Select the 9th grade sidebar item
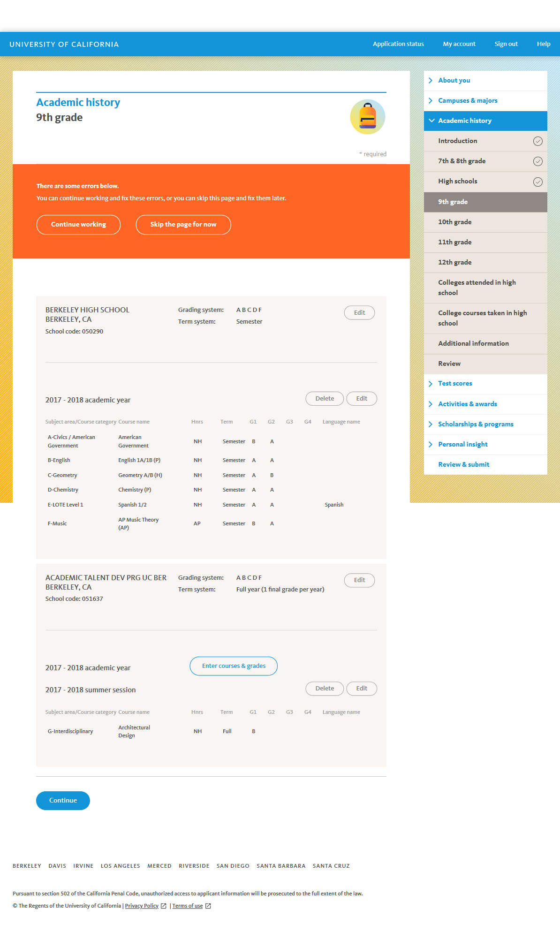Viewport: 560px width, 932px height. point(485,202)
